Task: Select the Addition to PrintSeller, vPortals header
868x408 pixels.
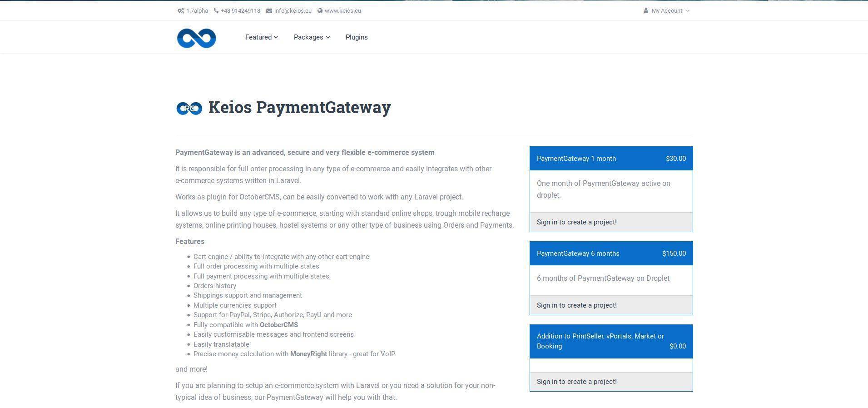Action: point(611,341)
